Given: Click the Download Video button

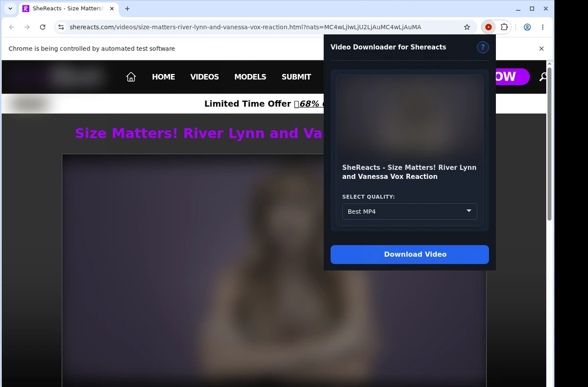Looking at the screenshot, I should pyautogui.click(x=410, y=254).
